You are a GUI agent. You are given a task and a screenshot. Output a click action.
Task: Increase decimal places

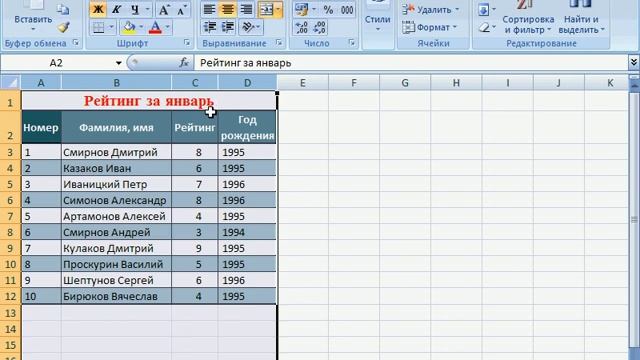(302, 27)
